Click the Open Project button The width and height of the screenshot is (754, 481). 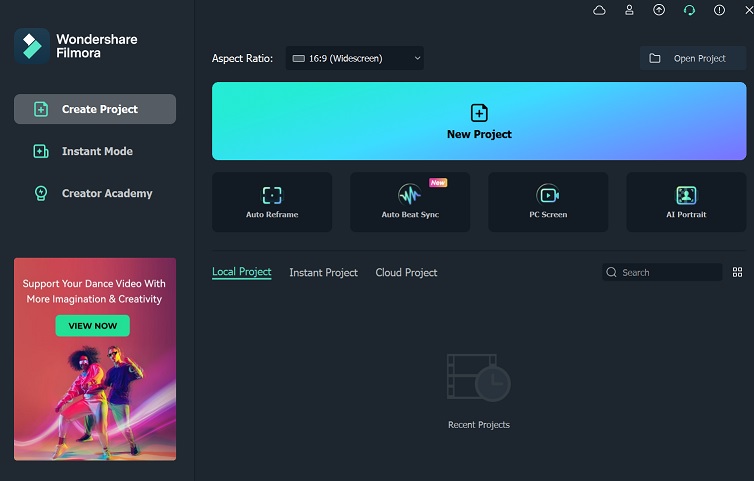(x=693, y=58)
